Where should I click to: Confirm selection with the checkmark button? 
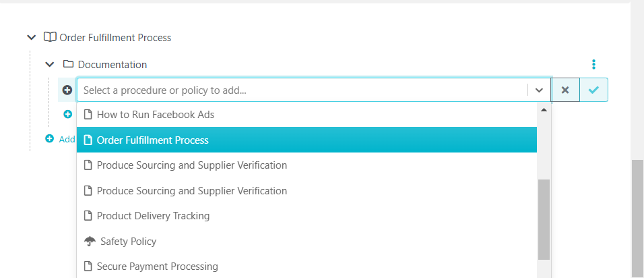(593, 90)
